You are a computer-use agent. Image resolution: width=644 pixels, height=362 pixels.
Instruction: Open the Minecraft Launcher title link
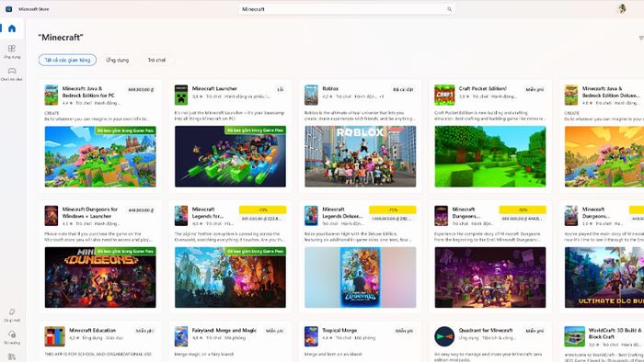(x=214, y=88)
